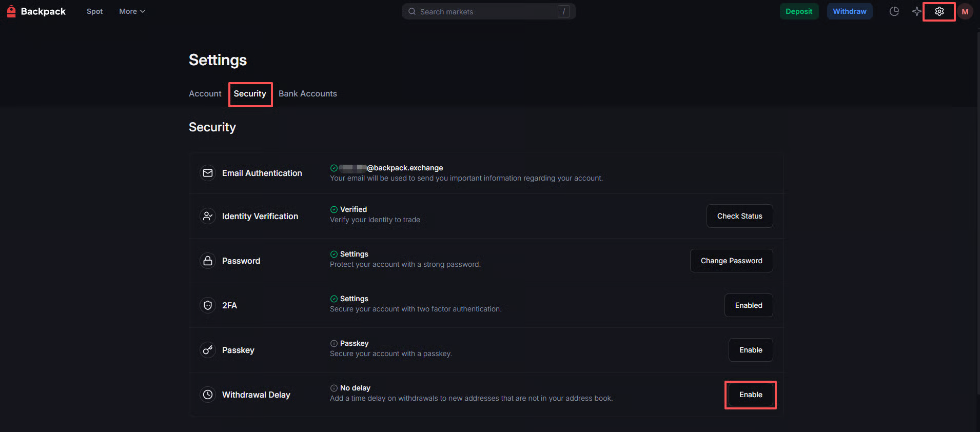980x432 pixels.
Task: Click the Backpack logo in header
Action: click(36, 11)
